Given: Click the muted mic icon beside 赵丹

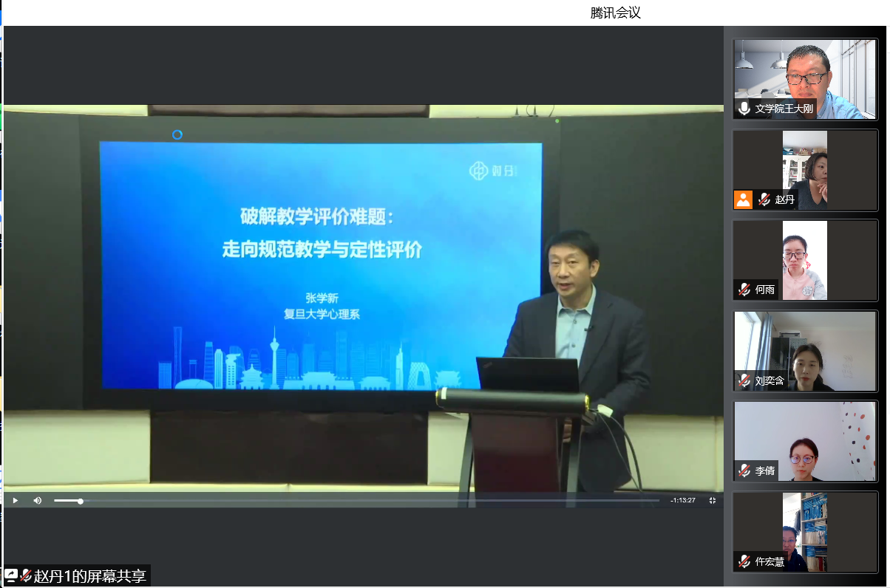Looking at the screenshot, I should coord(764,199).
